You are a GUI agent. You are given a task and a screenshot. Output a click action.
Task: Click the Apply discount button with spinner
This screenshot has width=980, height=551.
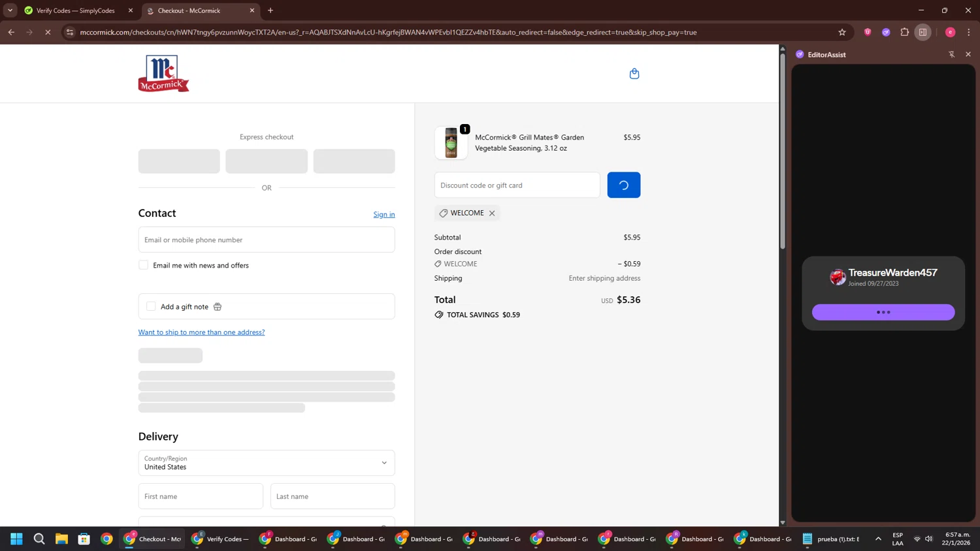(624, 185)
